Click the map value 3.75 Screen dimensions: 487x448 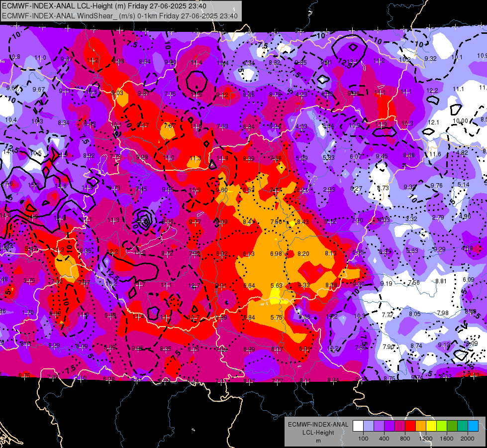coord(29,281)
